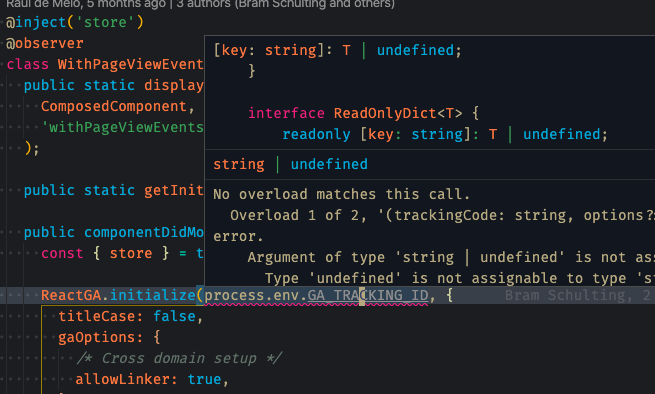Image resolution: width=655 pixels, height=394 pixels.
Task: Click the readonly keyword in hover tooltip
Action: (x=316, y=135)
